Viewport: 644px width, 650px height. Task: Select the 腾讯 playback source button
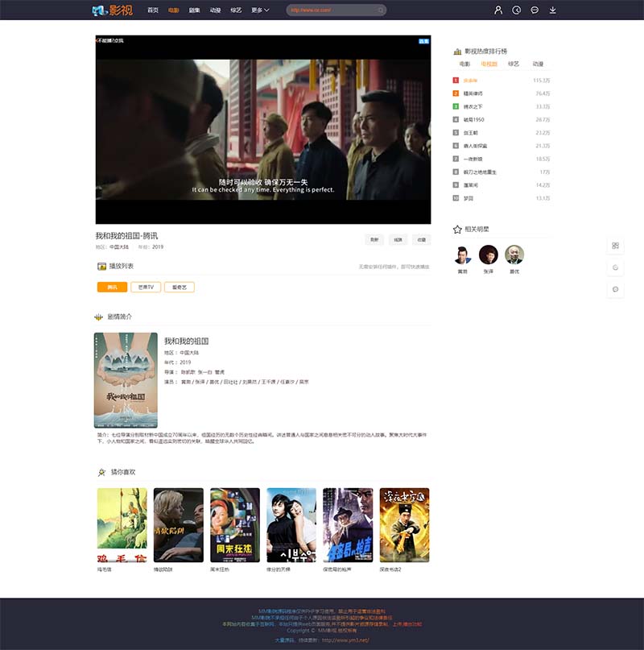113,288
